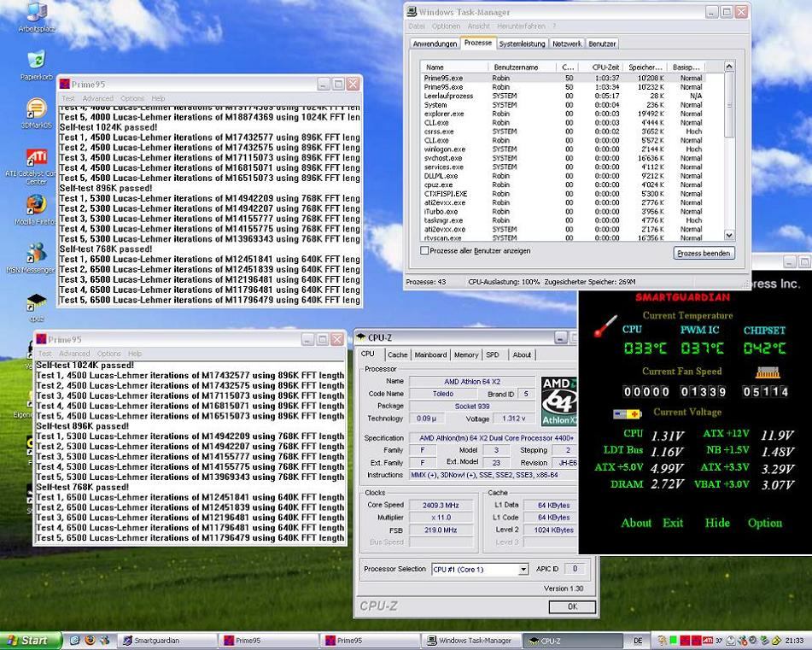
Task: Open the Options menu in the lower Prime95 window
Action: (x=108, y=354)
